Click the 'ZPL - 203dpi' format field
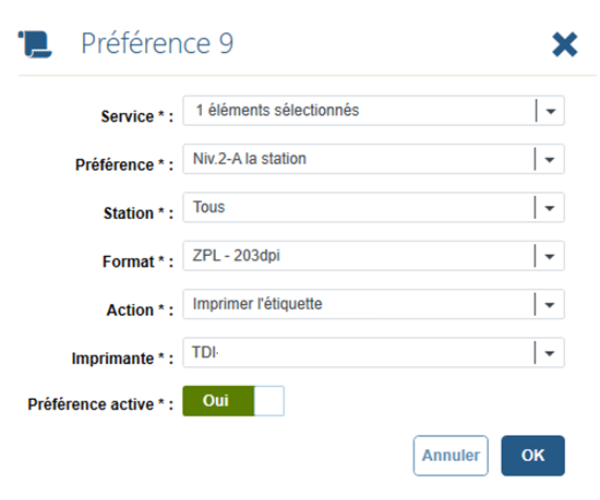The height and width of the screenshot is (500, 600). click(x=373, y=256)
